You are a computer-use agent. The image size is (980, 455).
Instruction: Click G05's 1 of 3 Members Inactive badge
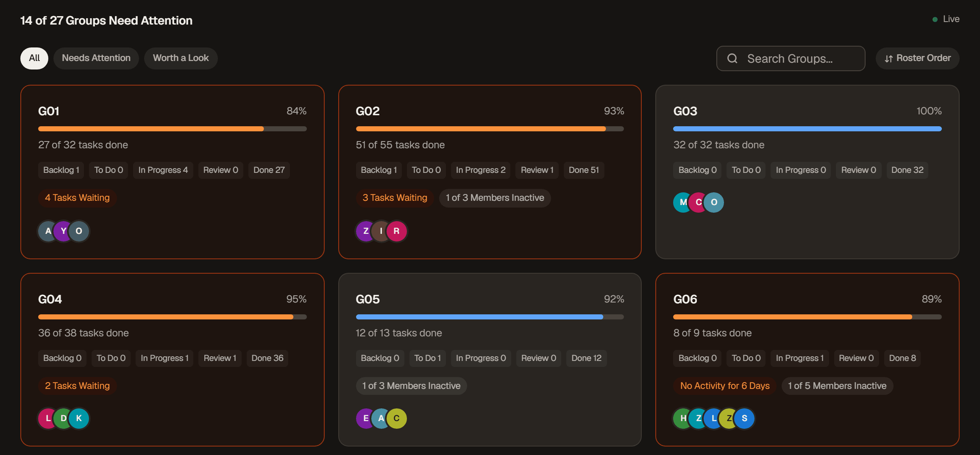[x=411, y=386]
